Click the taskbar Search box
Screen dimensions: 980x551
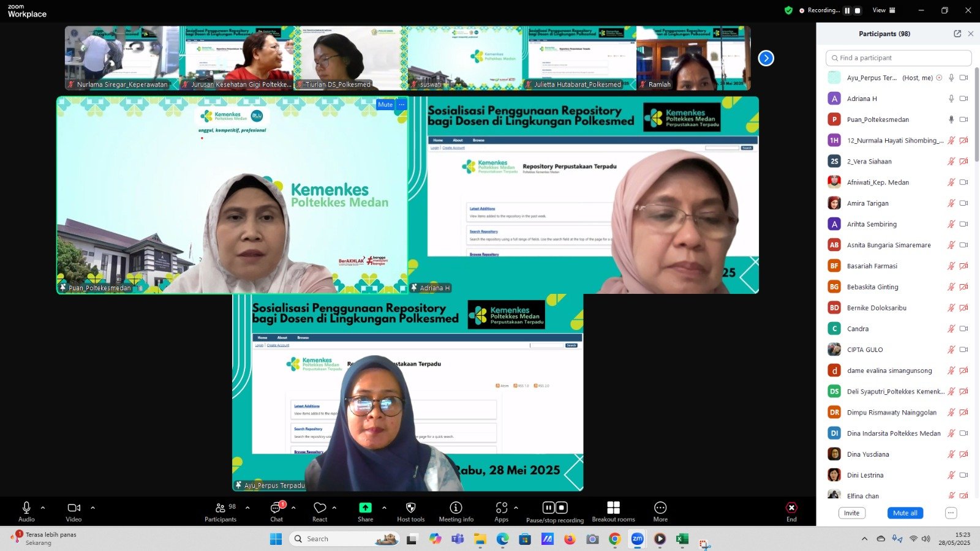pyautogui.click(x=344, y=539)
